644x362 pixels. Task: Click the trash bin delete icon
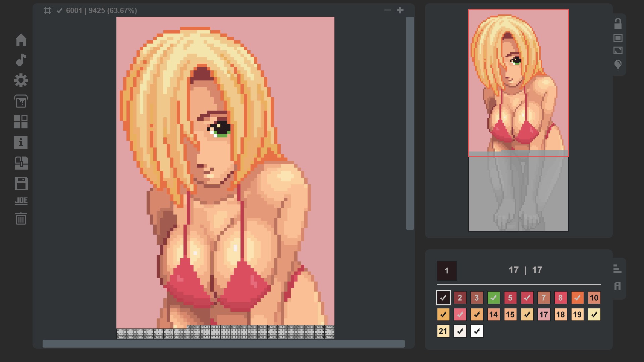pyautogui.click(x=21, y=219)
